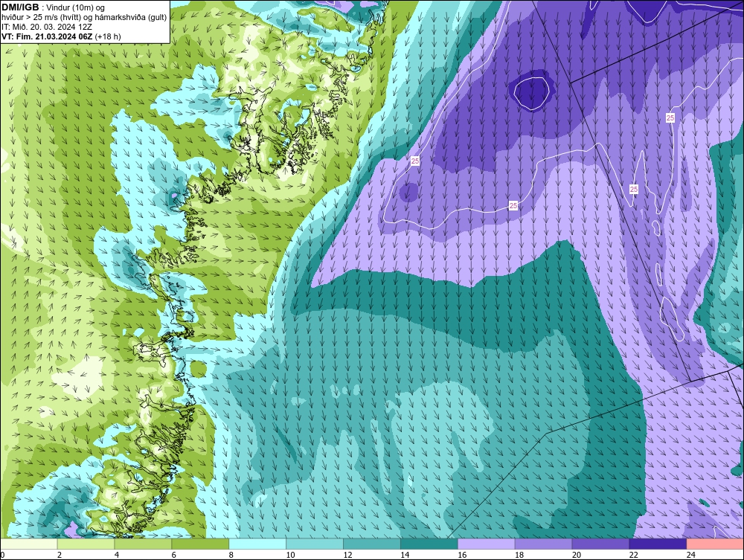Click the legend value '16'

[x=462, y=555]
